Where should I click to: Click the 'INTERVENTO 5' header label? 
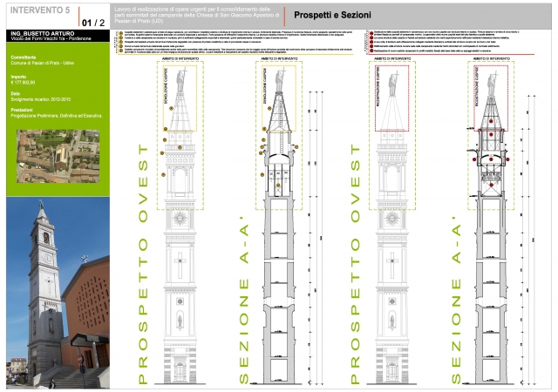point(35,12)
